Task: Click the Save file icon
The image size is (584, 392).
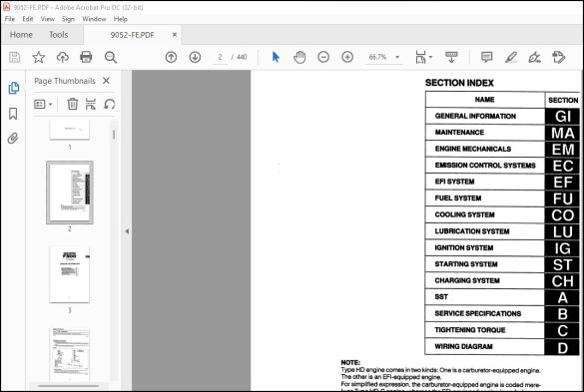Action: coord(15,57)
